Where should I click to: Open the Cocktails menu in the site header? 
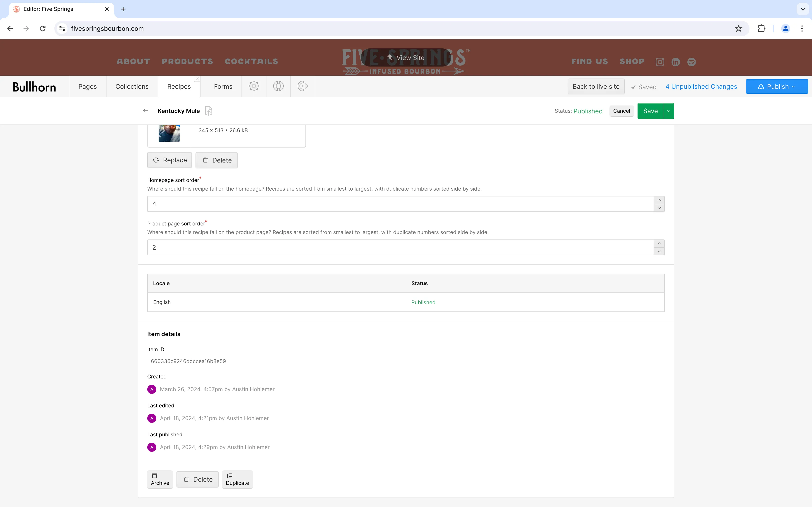(251, 61)
